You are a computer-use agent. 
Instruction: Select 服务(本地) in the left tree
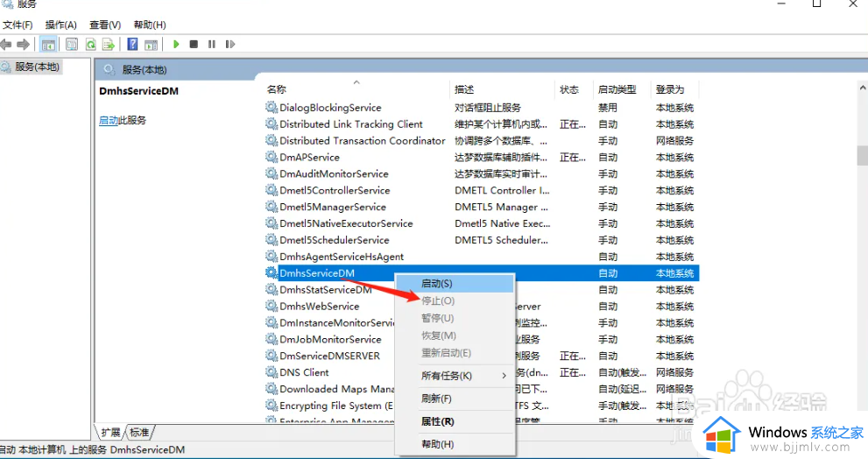point(37,67)
